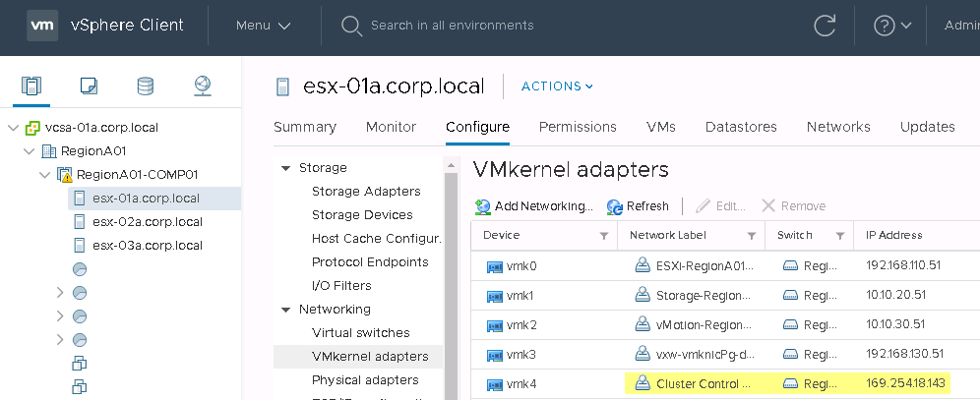Switch to the Monitor tab
This screenshot has height=400, width=980.
point(391,127)
